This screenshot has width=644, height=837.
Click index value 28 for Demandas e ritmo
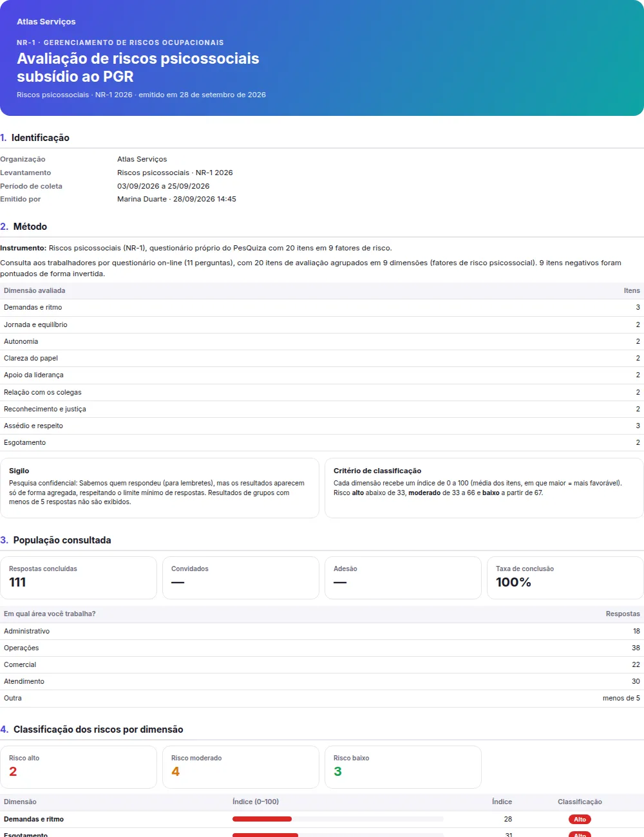pos(508,819)
